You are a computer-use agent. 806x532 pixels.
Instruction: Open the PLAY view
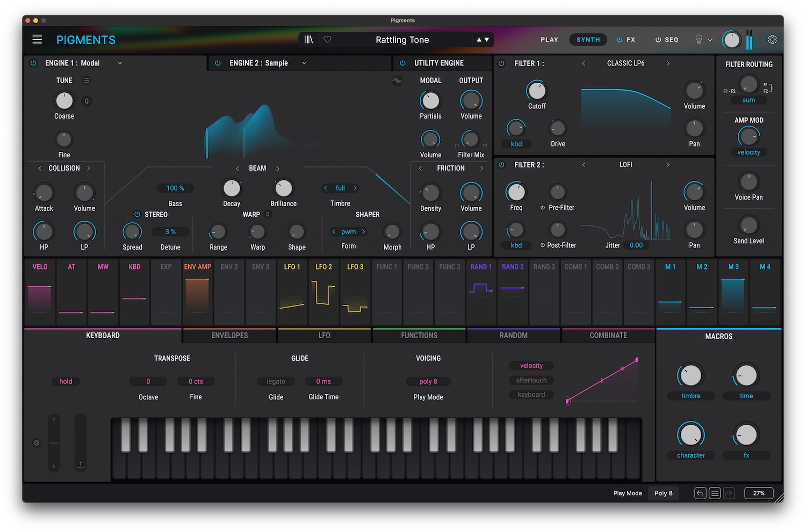click(x=549, y=40)
